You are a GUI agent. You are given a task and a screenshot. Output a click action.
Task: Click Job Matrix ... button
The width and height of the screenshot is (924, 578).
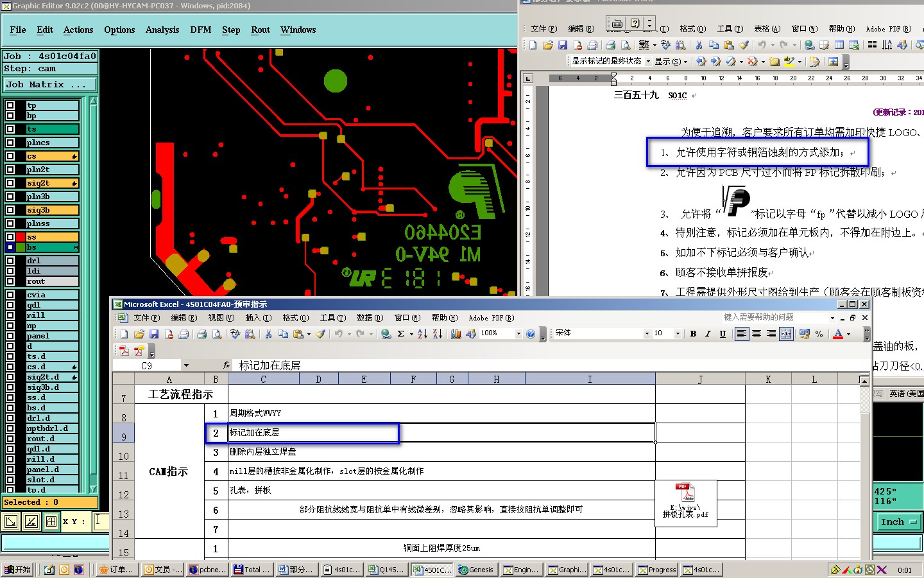point(49,85)
